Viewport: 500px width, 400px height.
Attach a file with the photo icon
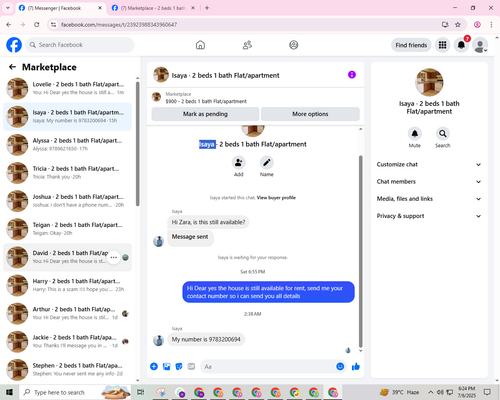(166, 367)
